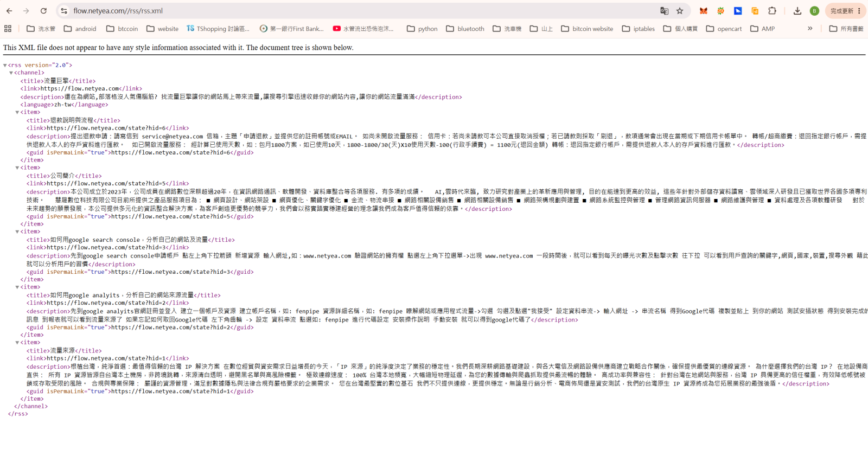Collapse the channel node
The image size is (868, 450).
click(x=11, y=73)
